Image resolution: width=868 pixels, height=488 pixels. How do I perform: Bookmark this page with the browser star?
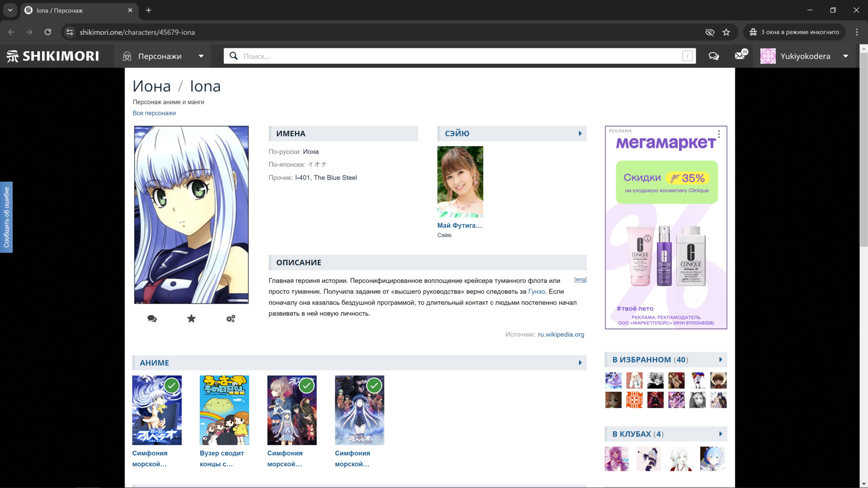coord(726,32)
